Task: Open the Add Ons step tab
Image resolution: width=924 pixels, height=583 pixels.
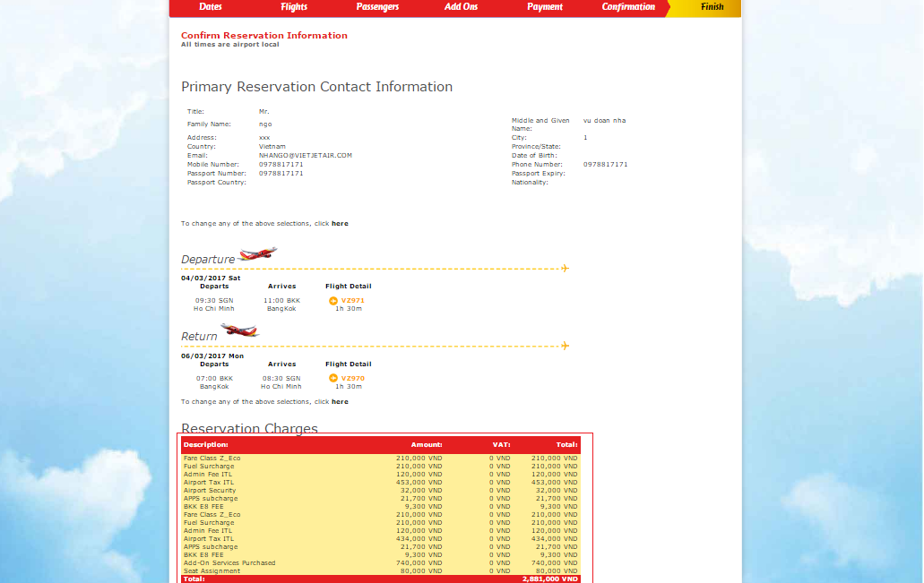Action: [461, 7]
